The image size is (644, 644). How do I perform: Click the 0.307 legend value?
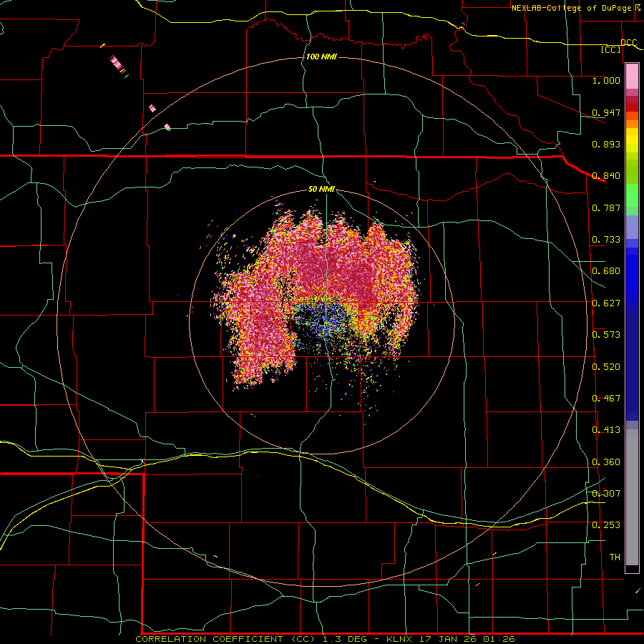(x=606, y=493)
